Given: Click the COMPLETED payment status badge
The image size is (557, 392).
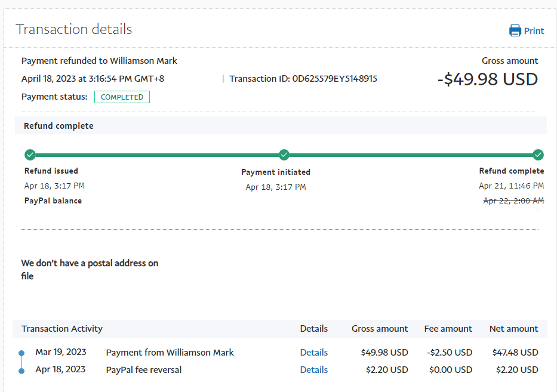Looking at the screenshot, I should click(x=122, y=97).
